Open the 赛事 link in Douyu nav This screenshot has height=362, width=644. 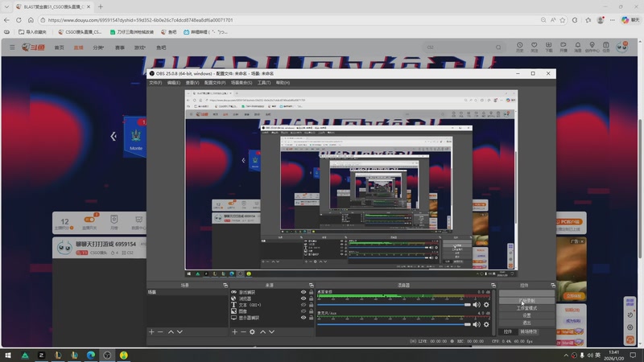(x=119, y=47)
